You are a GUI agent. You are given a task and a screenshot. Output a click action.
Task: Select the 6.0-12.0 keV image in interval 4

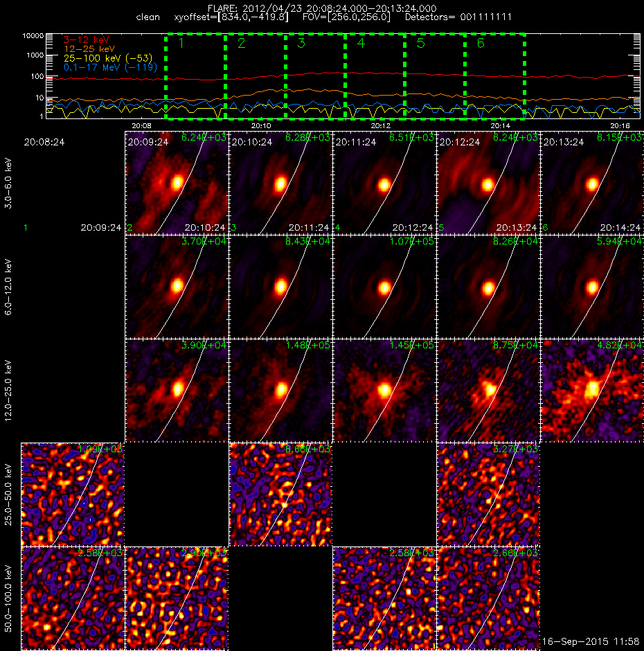click(x=384, y=287)
